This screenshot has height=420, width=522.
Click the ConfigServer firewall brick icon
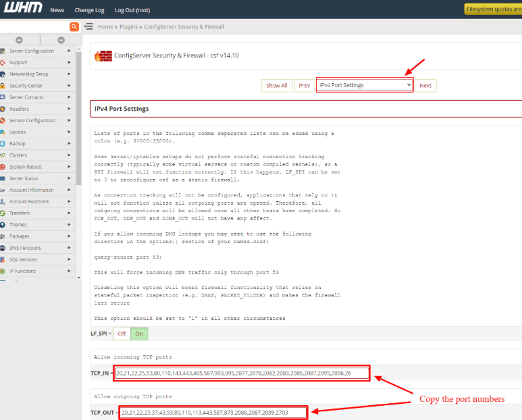tap(103, 56)
